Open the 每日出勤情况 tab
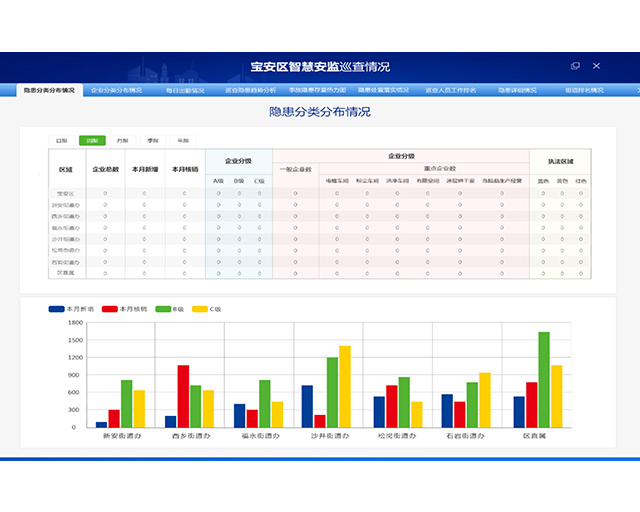 184,90
